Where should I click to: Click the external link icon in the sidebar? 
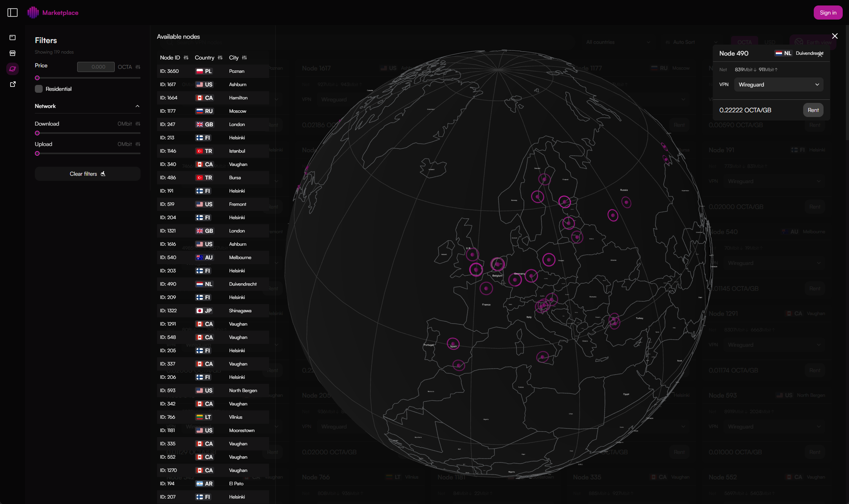pos(13,84)
